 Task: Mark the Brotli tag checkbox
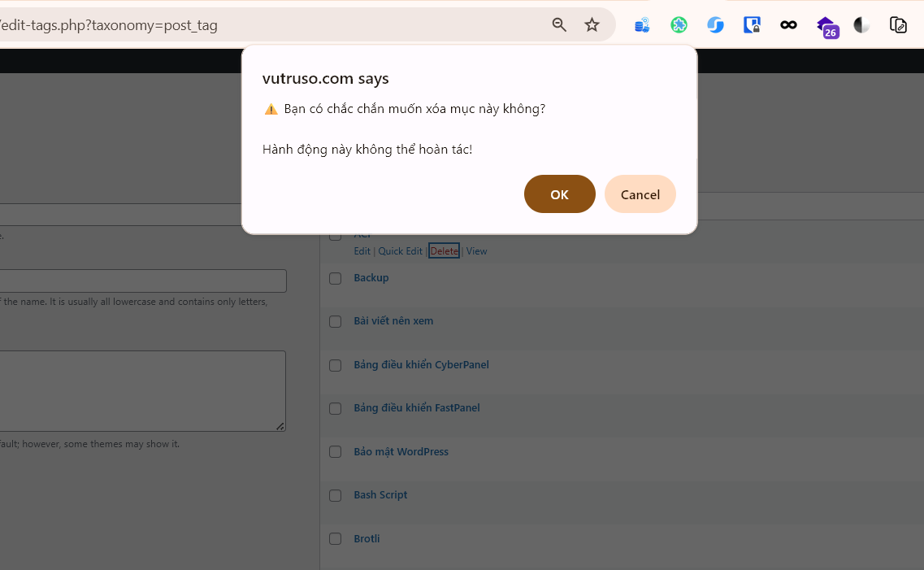335,539
